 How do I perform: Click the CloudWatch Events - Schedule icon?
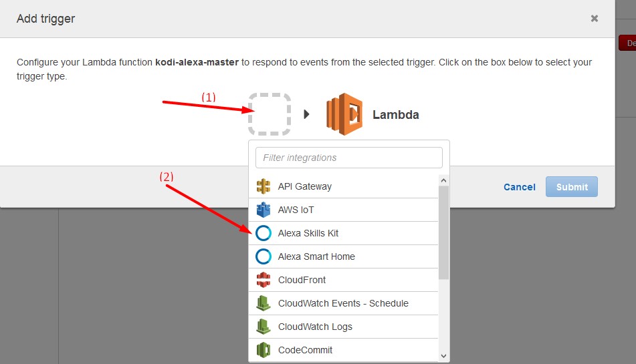(x=263, y=303)
